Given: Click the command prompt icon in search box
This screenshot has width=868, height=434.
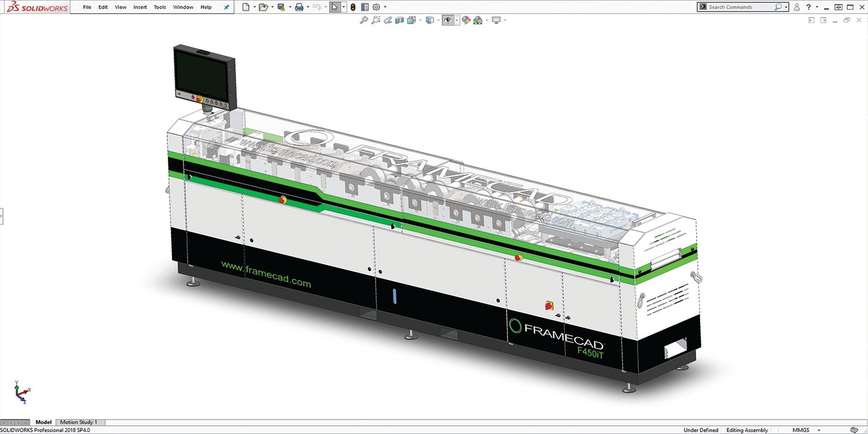Looking at the screenshot, I should tap(703, 7).
